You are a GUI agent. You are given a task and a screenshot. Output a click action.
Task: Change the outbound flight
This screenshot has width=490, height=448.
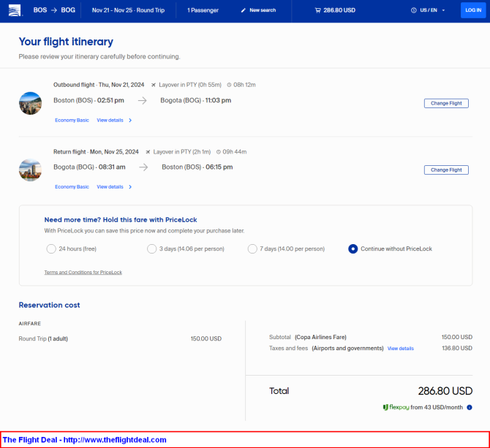point(446,103)
